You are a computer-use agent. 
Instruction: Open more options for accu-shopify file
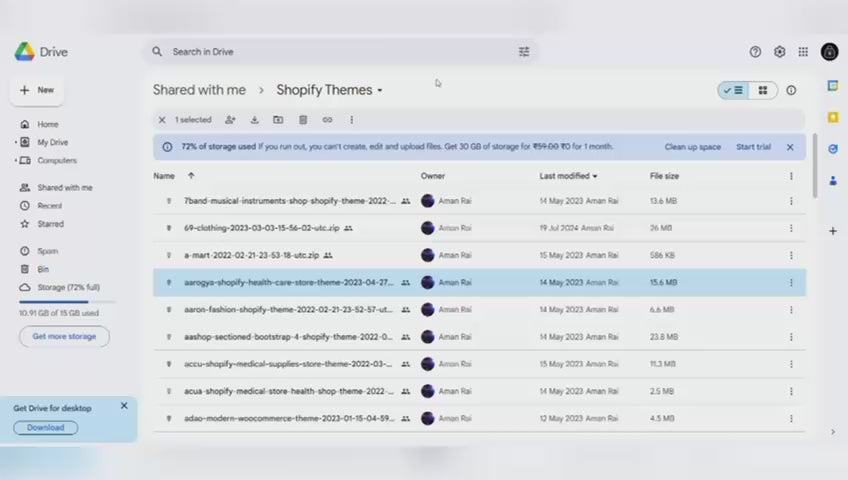[791, 364]
